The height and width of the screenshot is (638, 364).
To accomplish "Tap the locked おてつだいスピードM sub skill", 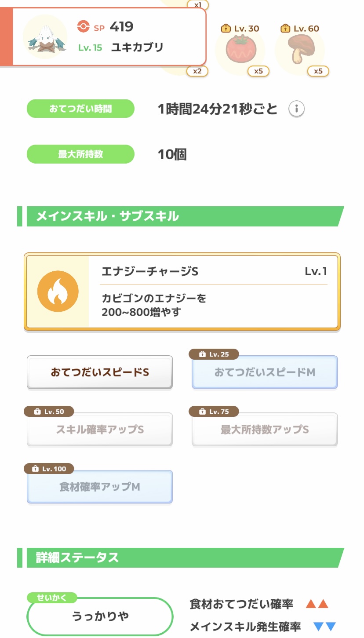I will 265,372.
